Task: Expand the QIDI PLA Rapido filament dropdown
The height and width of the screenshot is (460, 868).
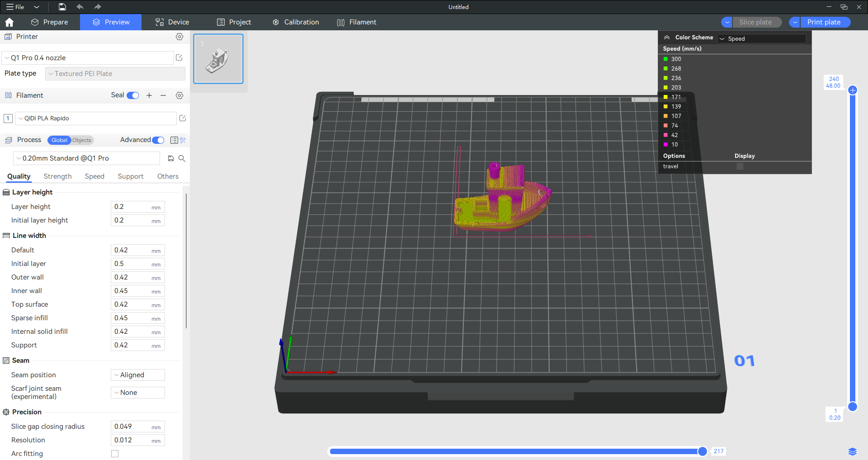Action: tap(96, 119)
